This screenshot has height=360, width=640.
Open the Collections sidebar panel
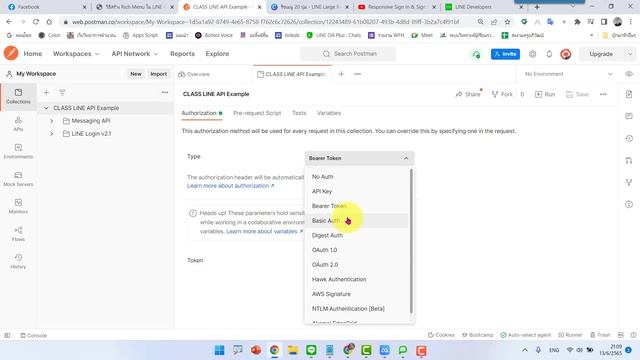click(18, 96)
